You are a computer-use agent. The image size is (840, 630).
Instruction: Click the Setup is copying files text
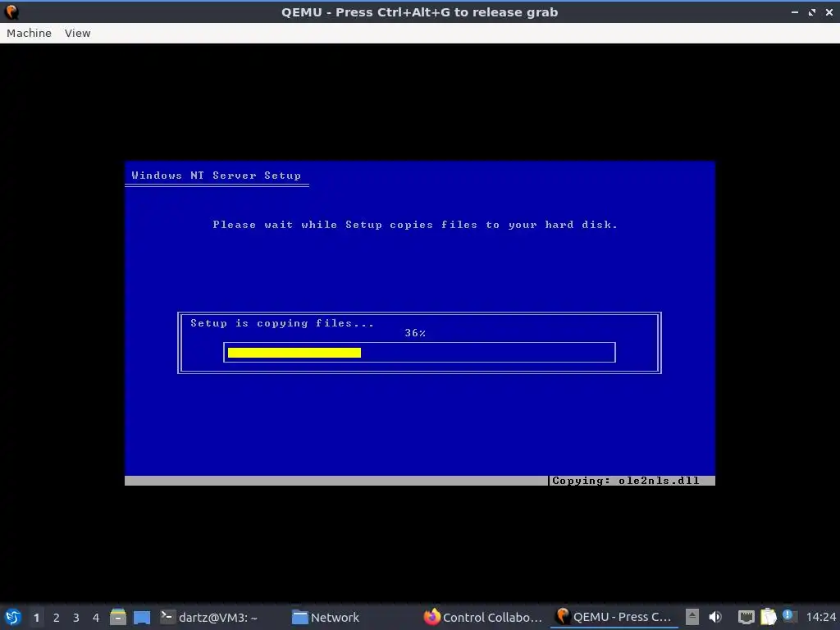point(282,323)
